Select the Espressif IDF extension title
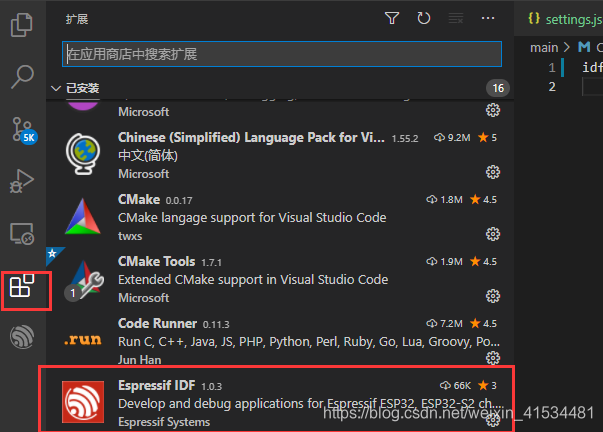 point(157,385)
